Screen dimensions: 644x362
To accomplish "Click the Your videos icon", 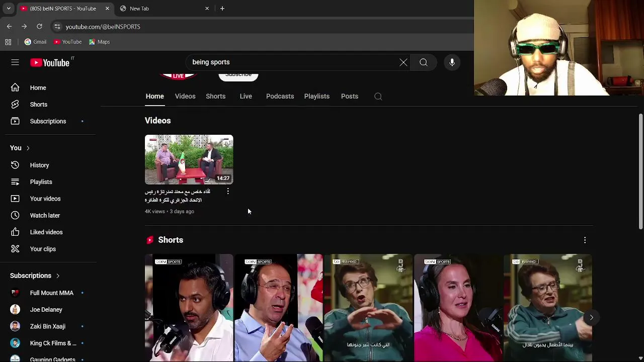I will click(15, 199).
